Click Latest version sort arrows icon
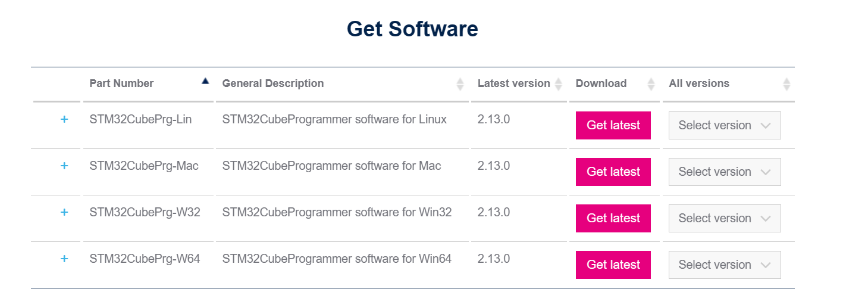Viewport: 868px width, 292px height. point(558,84)
